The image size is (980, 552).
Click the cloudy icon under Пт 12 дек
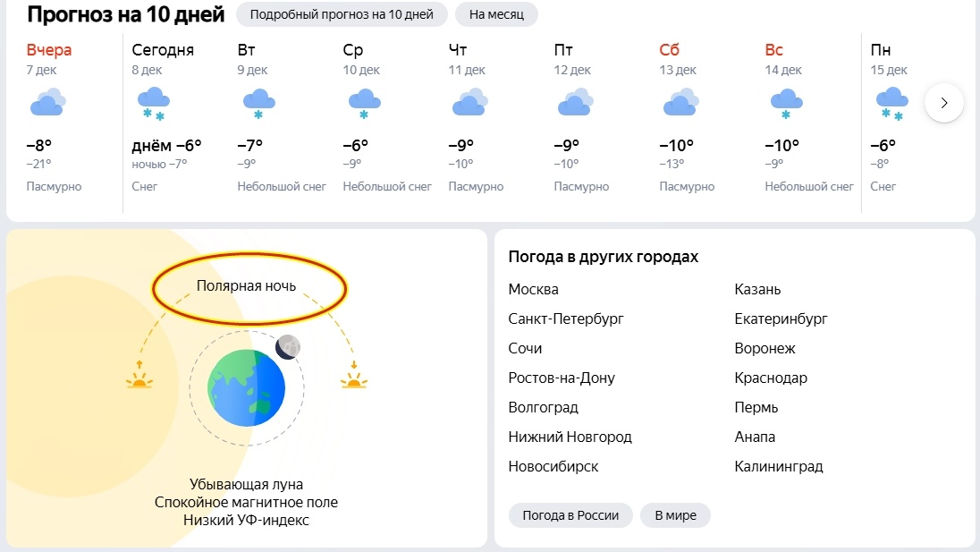[575, 102]
